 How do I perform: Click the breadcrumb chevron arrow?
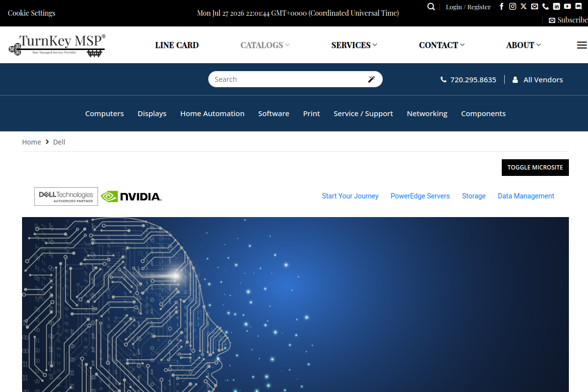tap(48, 142)
